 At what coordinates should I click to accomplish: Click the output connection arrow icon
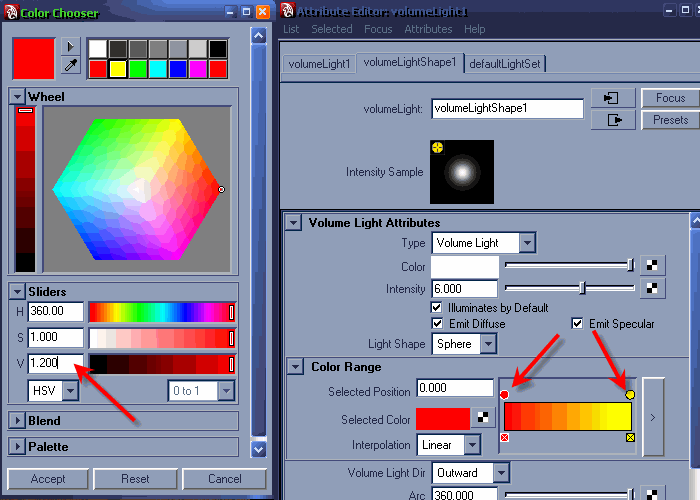[x=613, y=120]
